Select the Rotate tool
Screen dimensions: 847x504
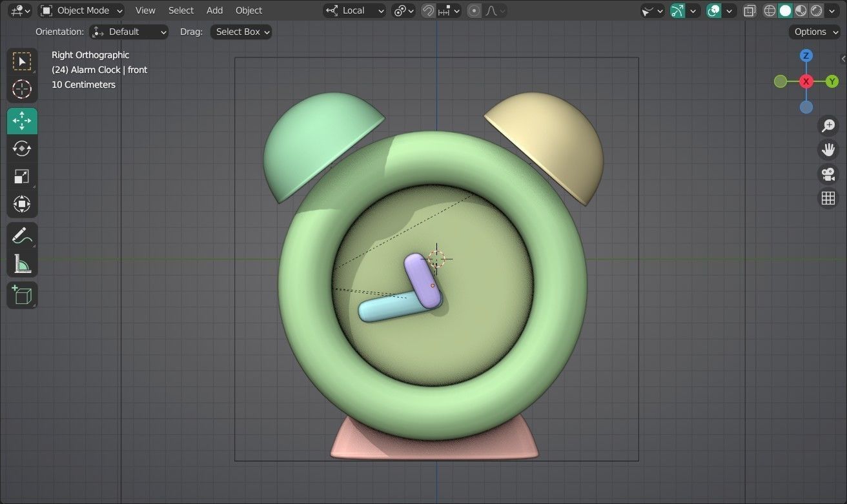(x=21, y=148)
